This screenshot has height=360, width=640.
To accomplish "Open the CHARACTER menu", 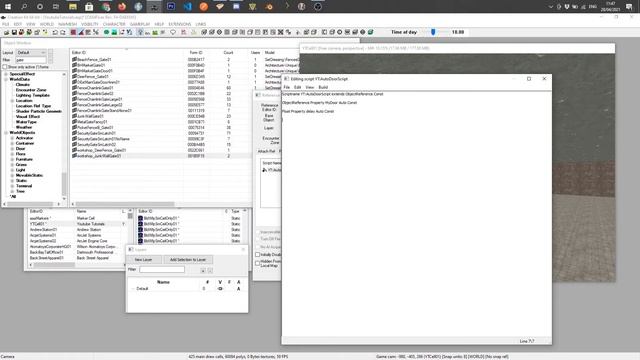I will click(x=114, y=24).
